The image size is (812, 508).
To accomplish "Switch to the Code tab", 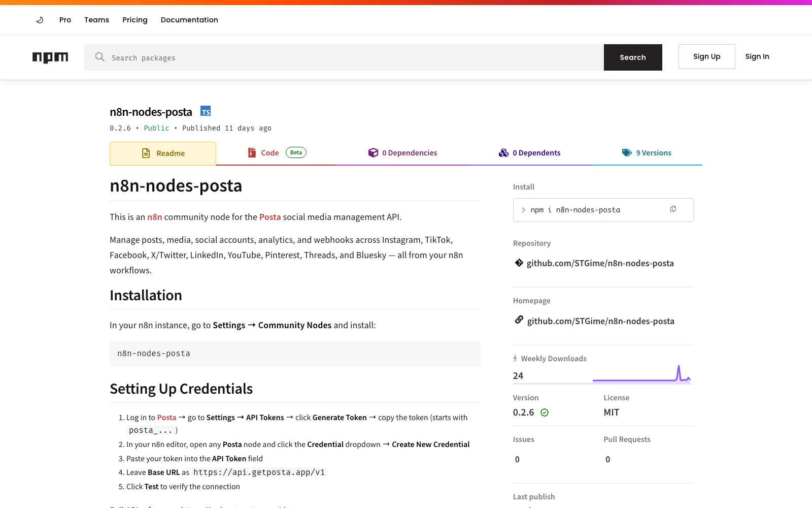I will point(277,153).
